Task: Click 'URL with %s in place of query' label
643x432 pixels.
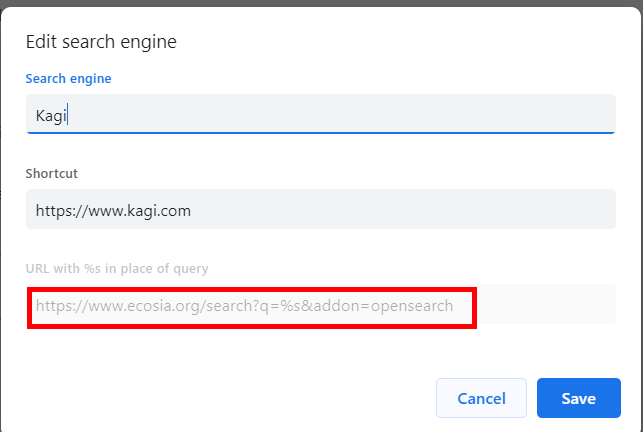Action: [x=116, y=268]
